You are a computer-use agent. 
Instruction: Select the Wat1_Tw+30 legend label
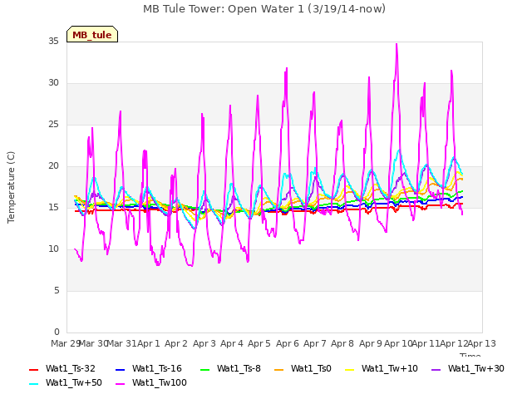[x=476, y=368]
